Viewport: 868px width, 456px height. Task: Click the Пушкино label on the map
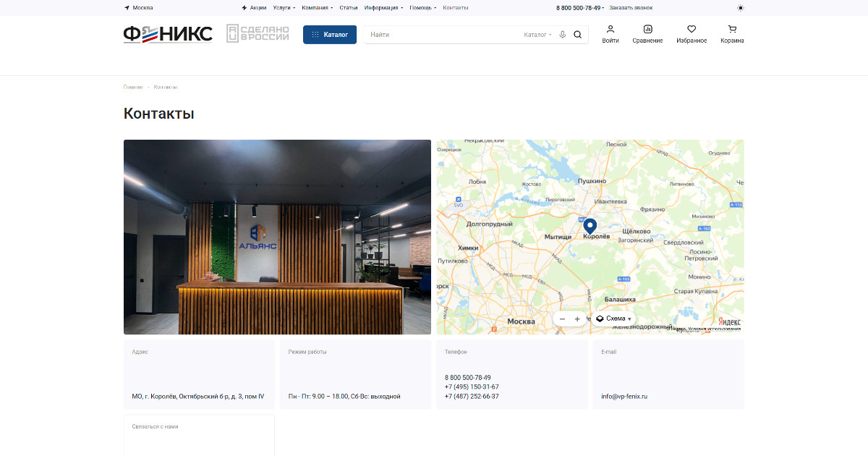tap(592, 181)
